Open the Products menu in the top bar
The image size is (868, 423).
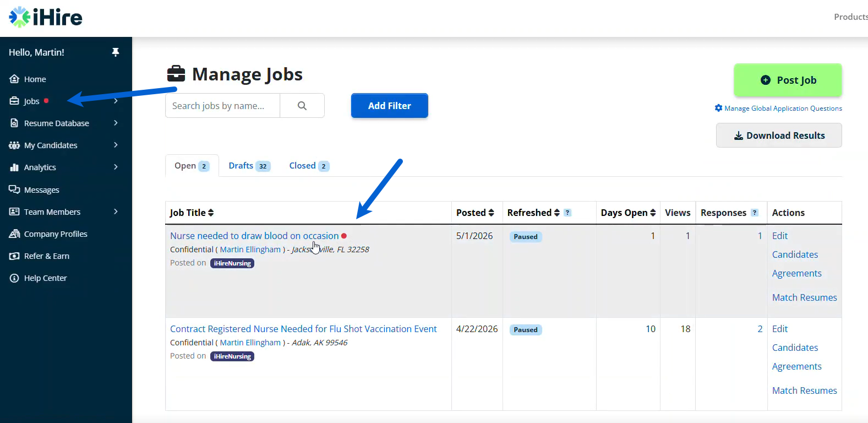click(x=851, y=17)
